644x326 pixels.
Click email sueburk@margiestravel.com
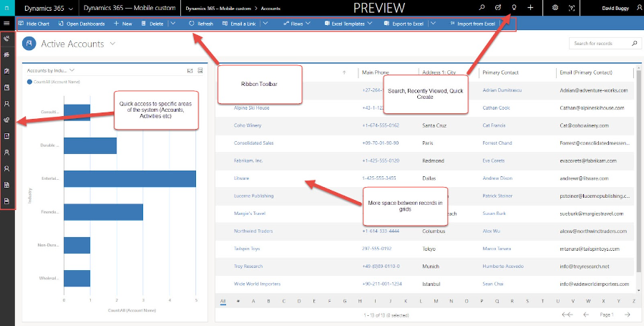(x=592, y=214)
